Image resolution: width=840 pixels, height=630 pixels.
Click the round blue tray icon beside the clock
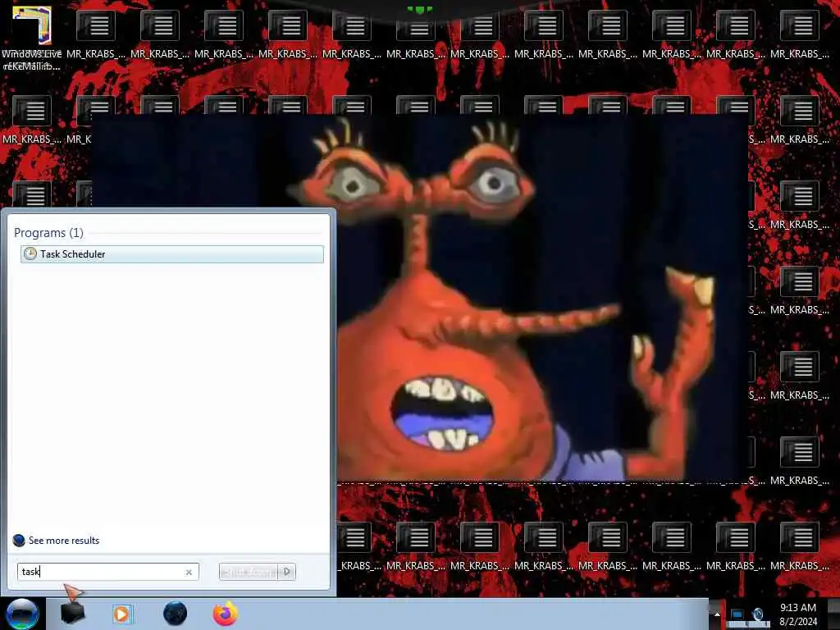click(x=758, y=614)
